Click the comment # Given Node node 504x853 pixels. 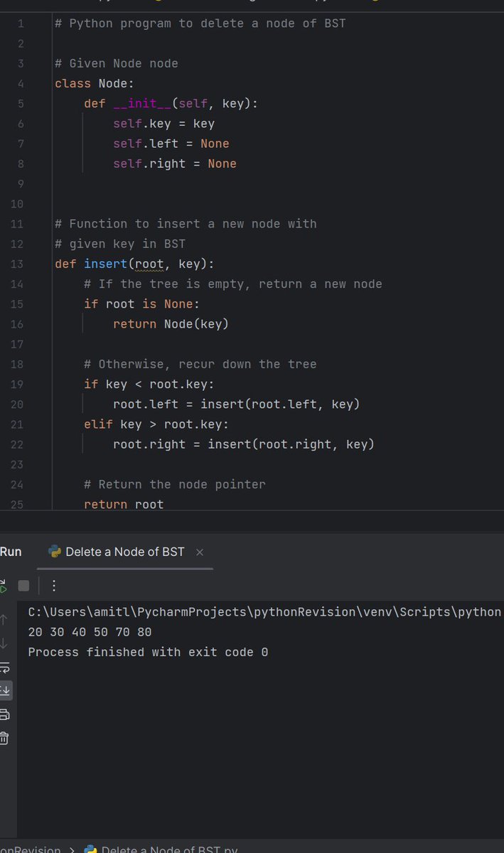coord(117,63)
